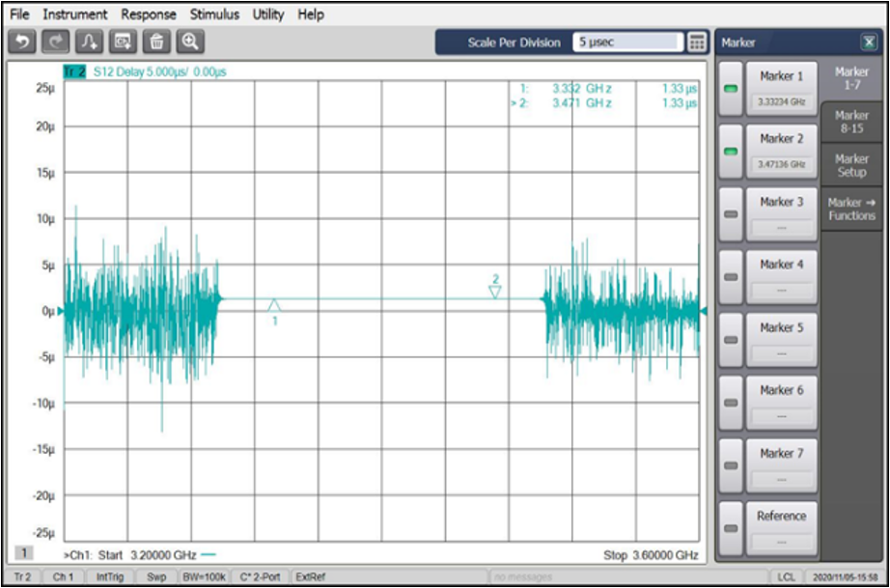Select the Tr 2 trace label
Screen dimensions: 890x588
point(76,71)
